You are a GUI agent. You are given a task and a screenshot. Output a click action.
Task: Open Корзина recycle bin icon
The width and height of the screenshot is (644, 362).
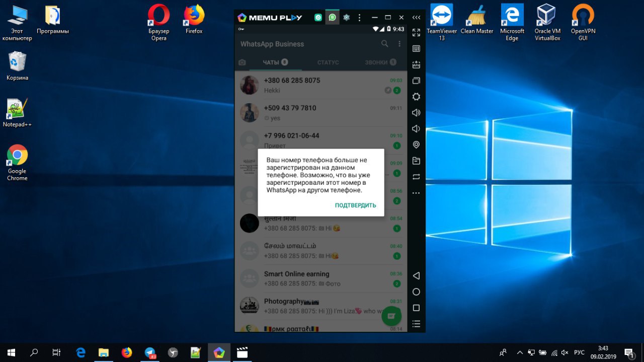pos(17,65)
